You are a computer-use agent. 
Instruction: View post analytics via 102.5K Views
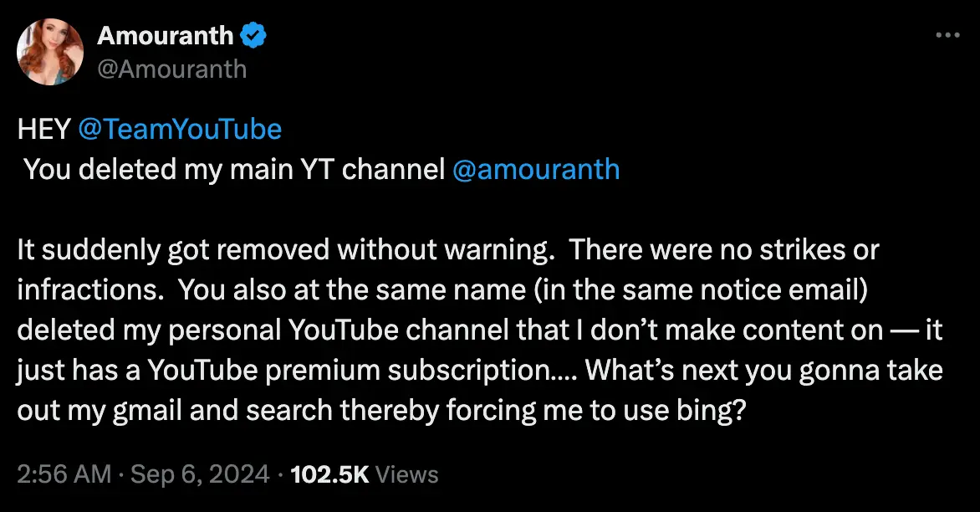coord(365,474)
